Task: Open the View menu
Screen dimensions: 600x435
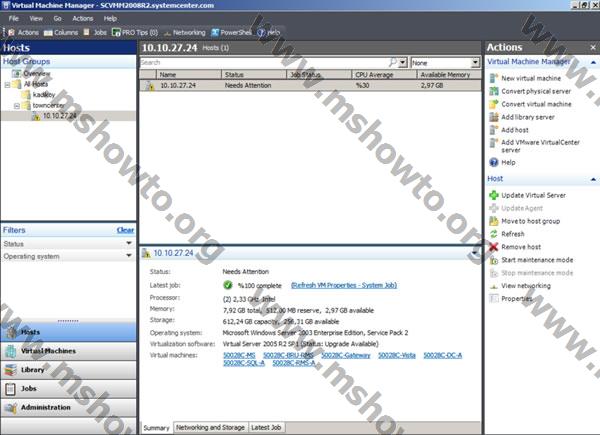Action: pos(36,18)
